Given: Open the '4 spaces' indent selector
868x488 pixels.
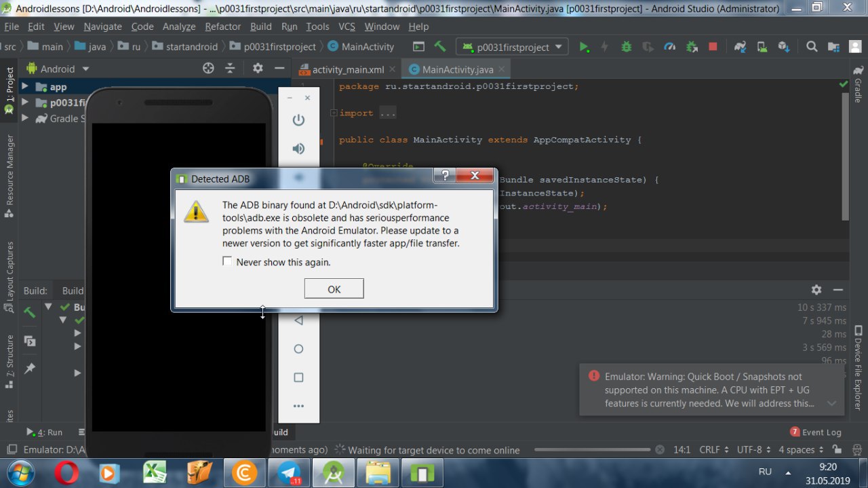Looking at the screenshot, I should [801, 449].
